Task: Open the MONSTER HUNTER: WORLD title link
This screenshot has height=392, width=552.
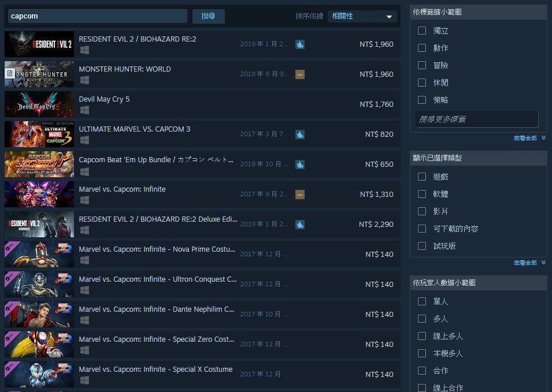Action: (x=125, y=69)
